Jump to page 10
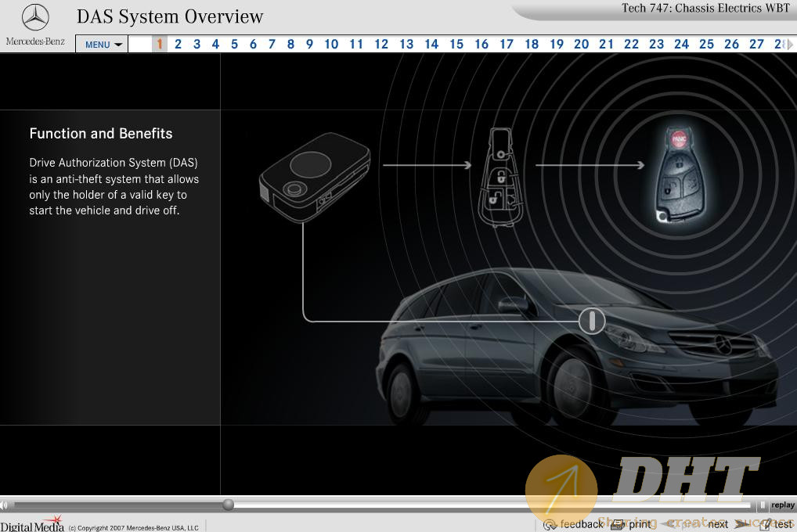Screen dimensions: 797x532 [331, 45]
